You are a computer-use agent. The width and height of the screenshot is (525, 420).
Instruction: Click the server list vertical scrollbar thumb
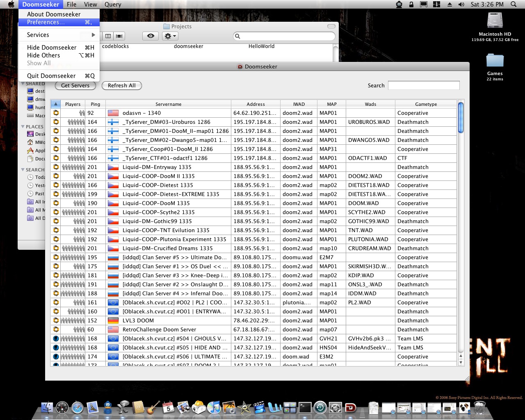[461, 118]
